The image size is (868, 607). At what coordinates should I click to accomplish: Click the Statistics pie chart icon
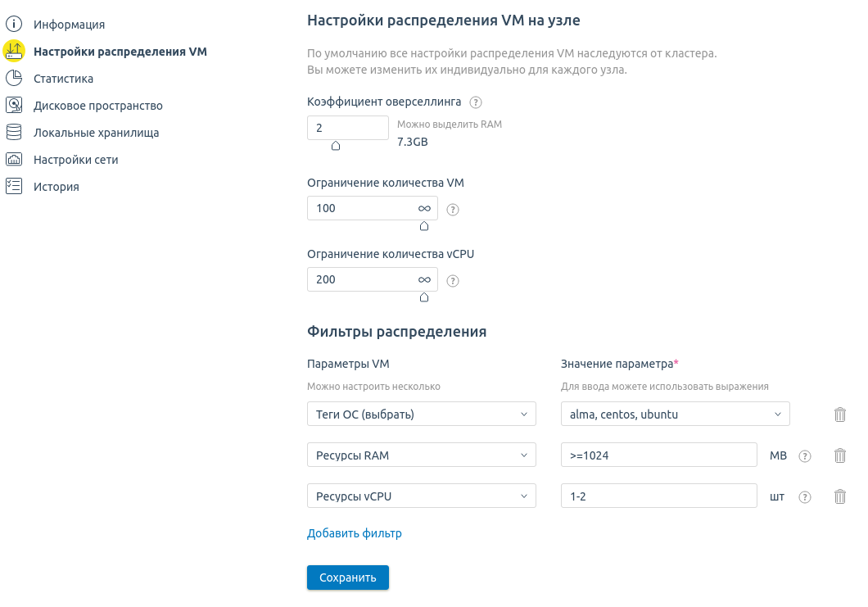[x=14, y=79]
